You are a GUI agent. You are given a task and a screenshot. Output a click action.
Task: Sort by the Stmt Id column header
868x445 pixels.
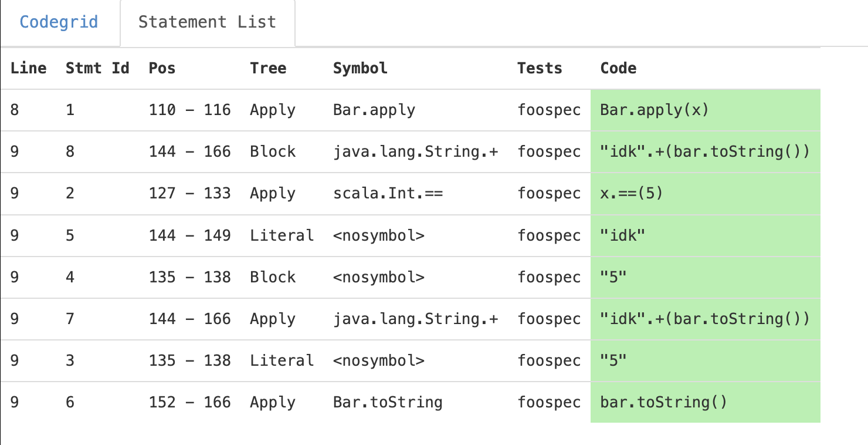click(x=97, y=68)
